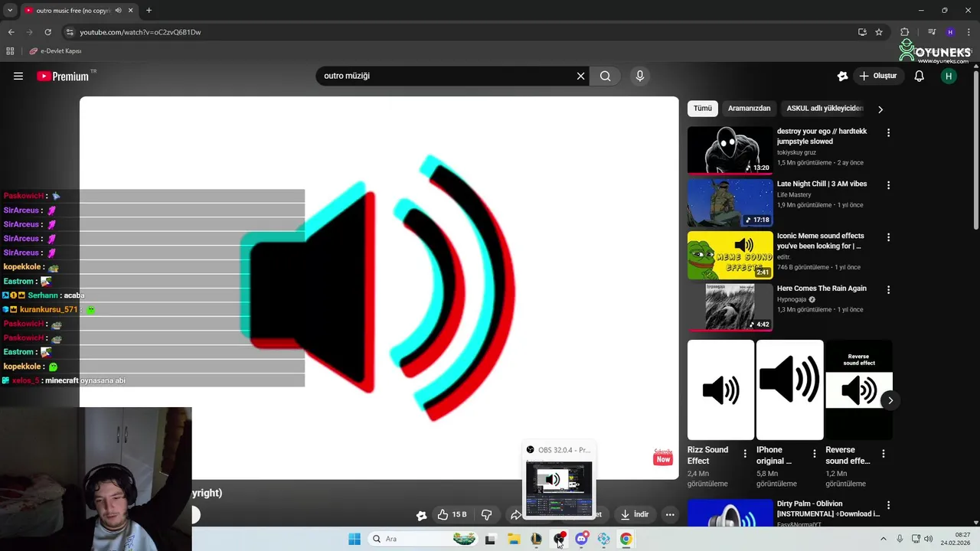Start voice search with microphone icon
980x551 pixels.
point(640,76)
